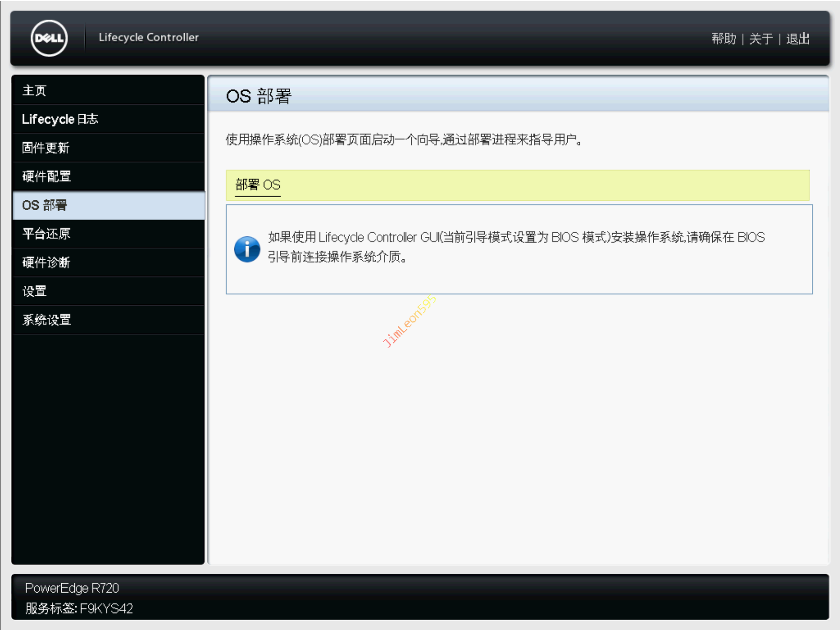
Task: Click the blue information icon
Action: click(247, 249)
